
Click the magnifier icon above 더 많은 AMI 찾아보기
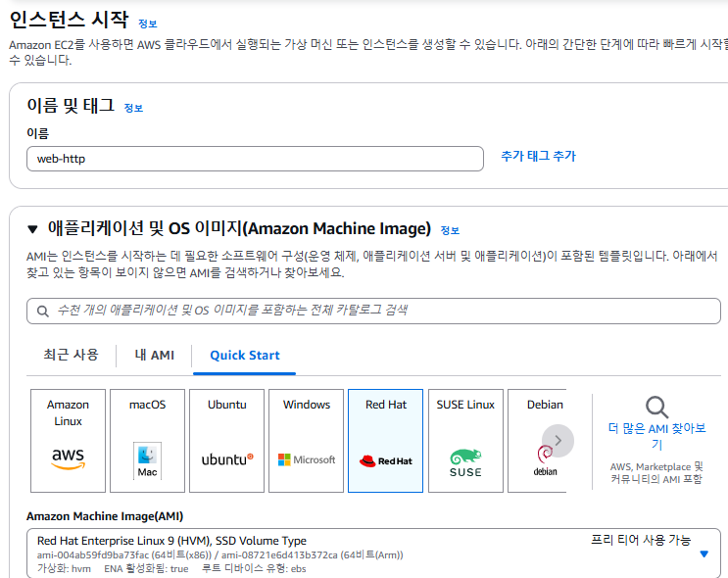657,408
